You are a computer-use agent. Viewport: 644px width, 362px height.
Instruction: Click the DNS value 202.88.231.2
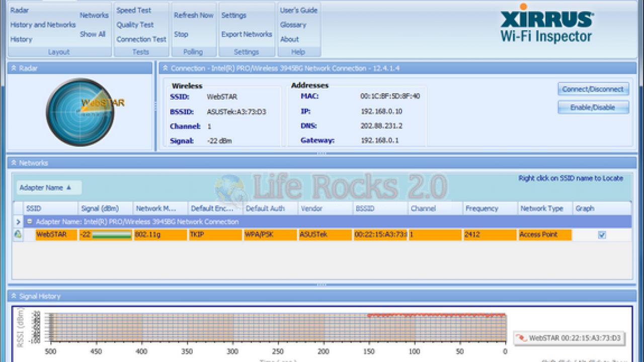click(x=381, y=126)
